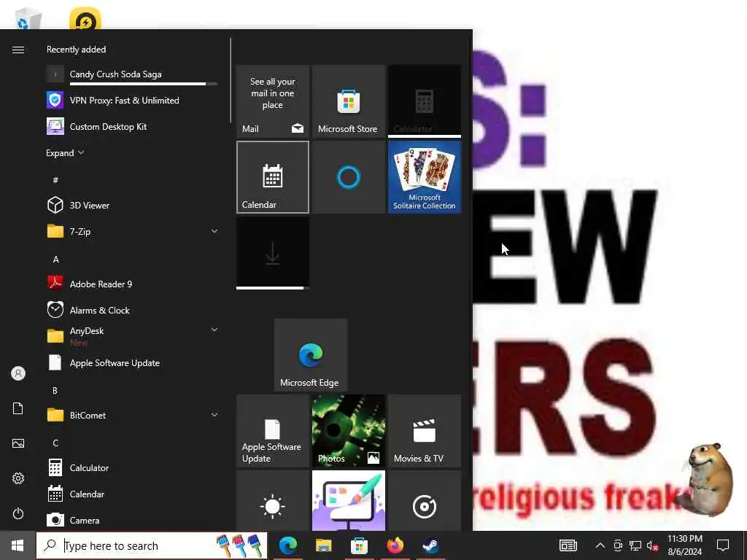The height and width of the screenshot is (560, 747).
Task: Open Microsoft Edge from the taskbar
Action: click(x=287, y=545)
